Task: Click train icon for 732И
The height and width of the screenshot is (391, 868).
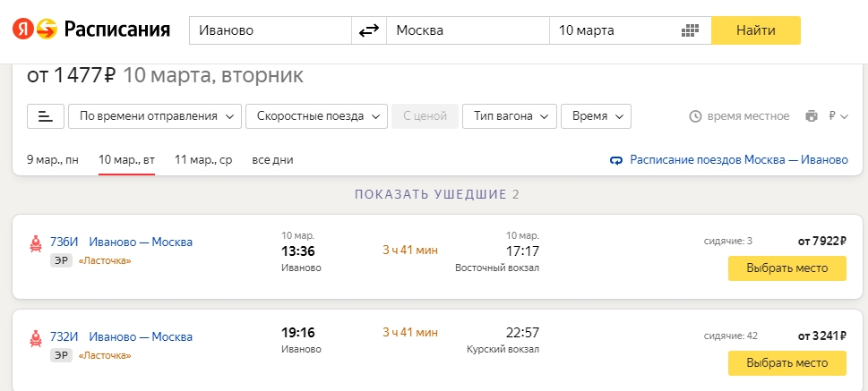Action: pyautogui.click(x=37, y=337)
